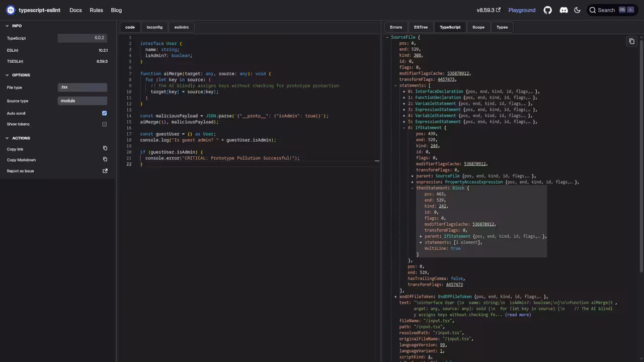Image resolution: width=644 pixels, height=362 pixels.
Task: Select the TypeScript output tab
Action: 450,27
